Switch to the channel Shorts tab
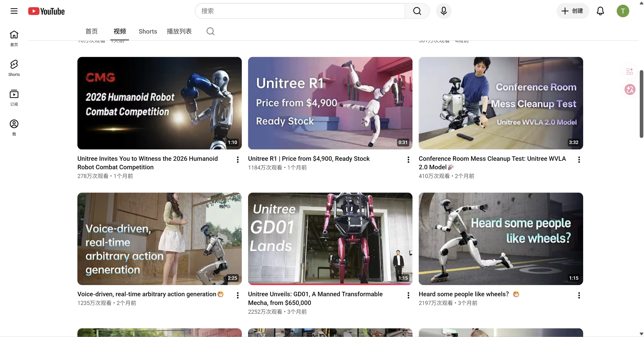 [x=148, y=31]
